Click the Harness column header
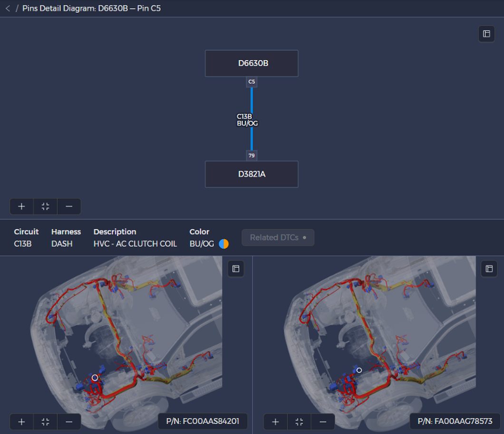The height and width of the screenshot is (434, 504). click(66, 232)
